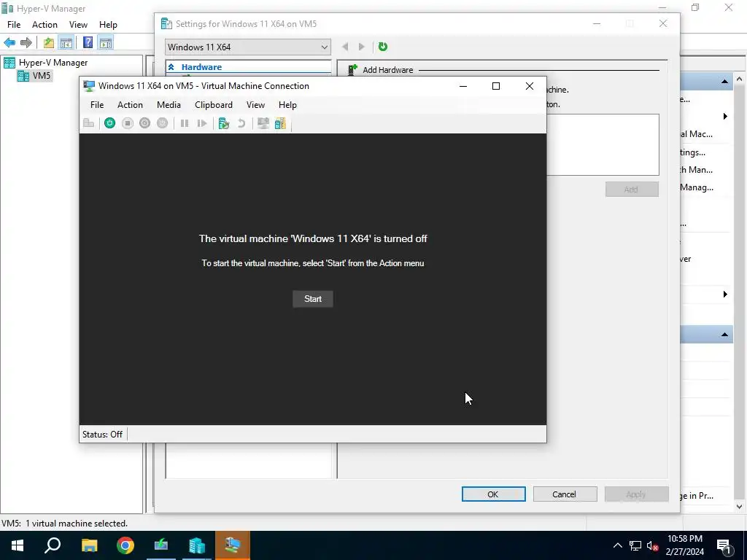The image size is (747, 560).
Task: Click the Enhanced Session toolbar icon
Action: tap(263, 123)
